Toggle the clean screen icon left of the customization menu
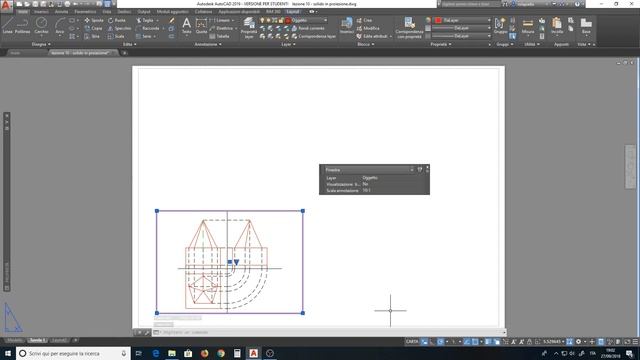640x360 pixels. [x=627, y=342]
